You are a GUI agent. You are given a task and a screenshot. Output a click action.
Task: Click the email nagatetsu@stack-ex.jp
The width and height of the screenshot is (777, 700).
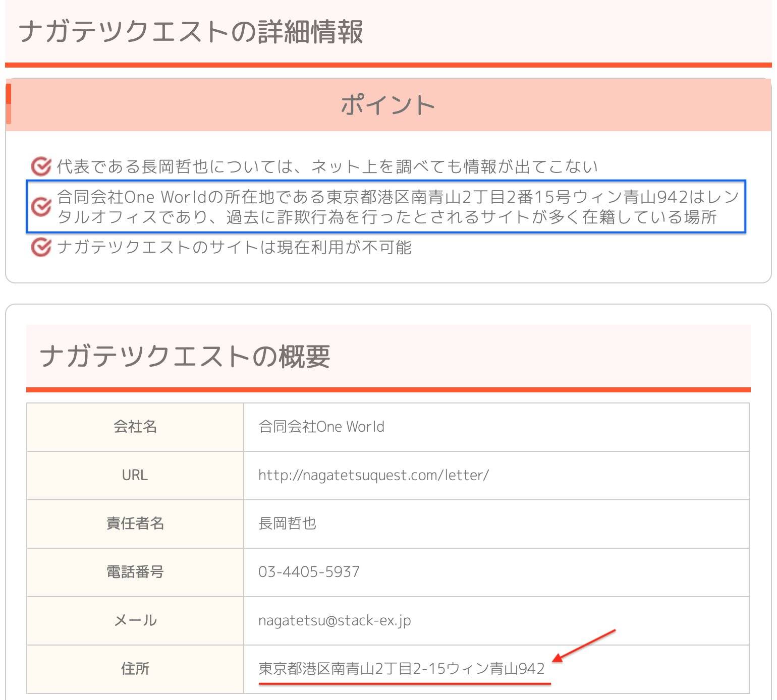tap(335, 620)
